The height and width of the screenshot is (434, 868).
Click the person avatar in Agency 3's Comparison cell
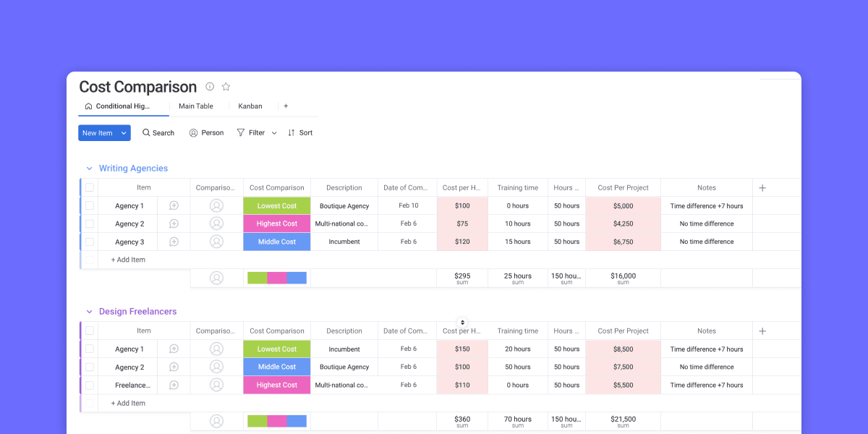pyautogui.click(x=216, y=242)
